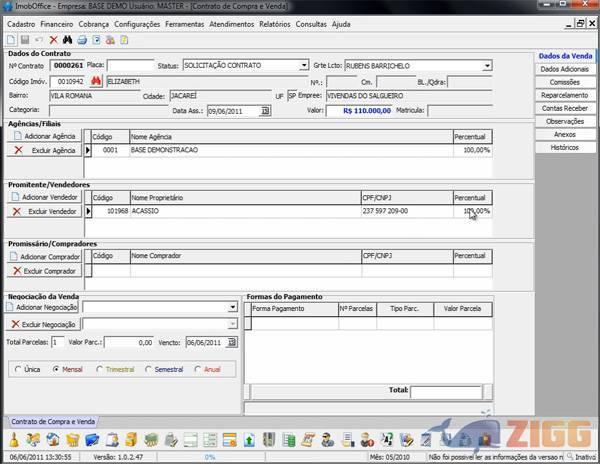This screenshot has height=464, width=600.
Task: Open the Status dropdown showing SOLICITAÇÃO CONTRATO
Action: [x=304, y=65]
